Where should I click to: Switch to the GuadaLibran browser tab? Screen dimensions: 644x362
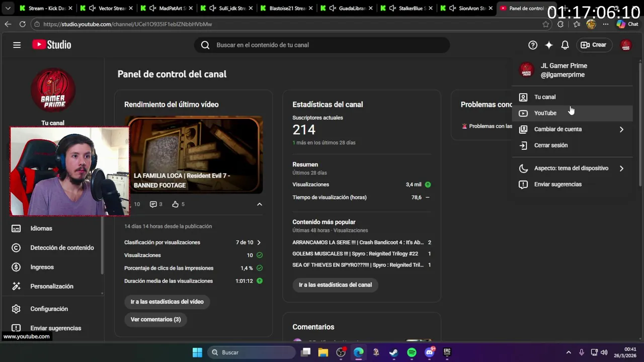(x=347, y=9)
